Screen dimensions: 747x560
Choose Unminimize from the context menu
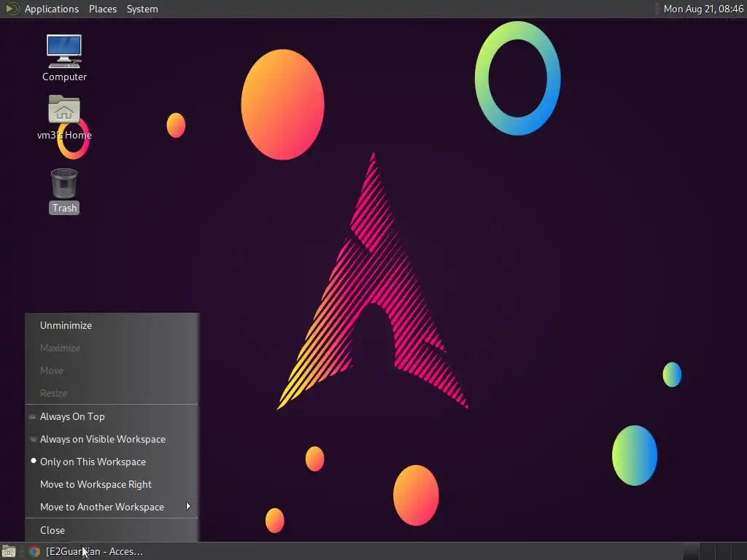point(112,325)
